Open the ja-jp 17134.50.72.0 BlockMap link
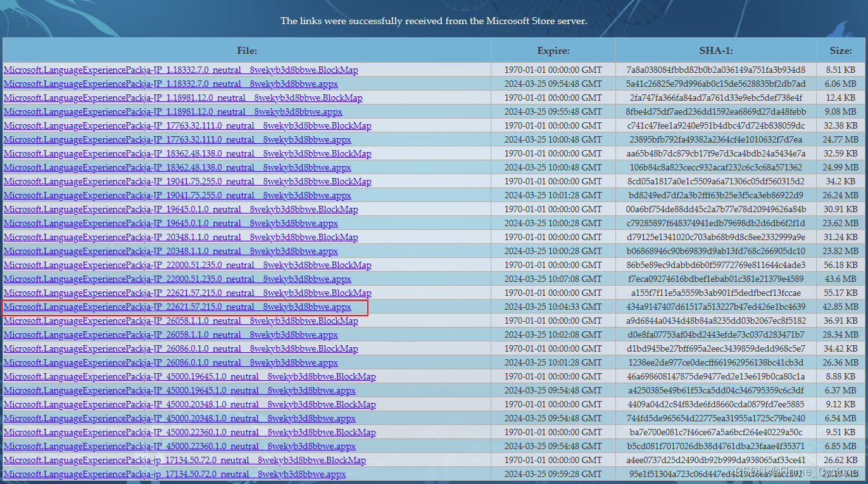Image resolution: width=868 pixels, height=484 pixels. (185, 460)
